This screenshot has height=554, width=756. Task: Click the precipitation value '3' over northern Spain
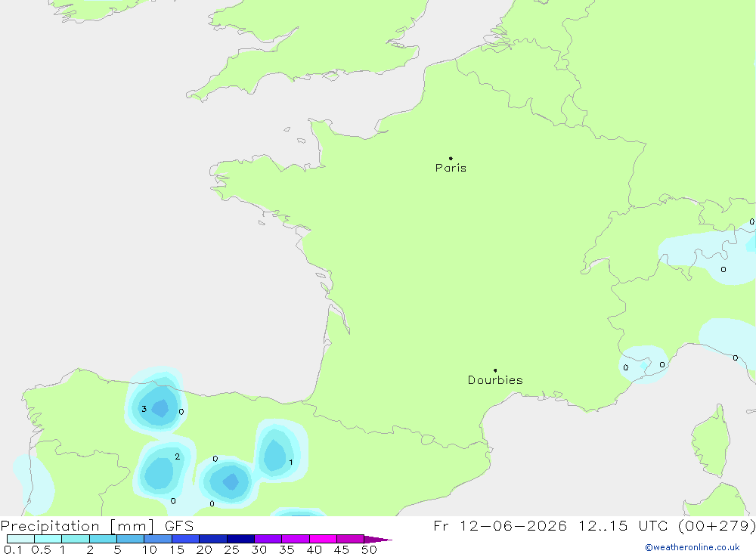144,409
